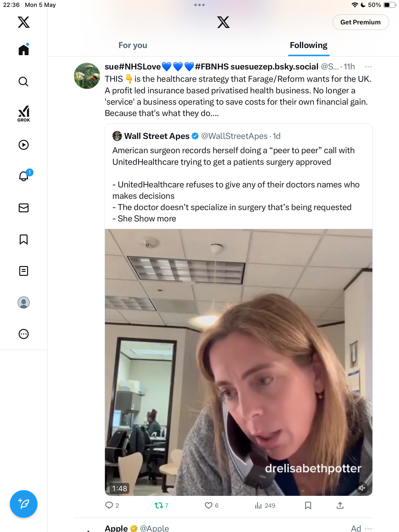Open the Lists icon in sidebar
This screenshot has height=532, width=399.
[24, 271]
